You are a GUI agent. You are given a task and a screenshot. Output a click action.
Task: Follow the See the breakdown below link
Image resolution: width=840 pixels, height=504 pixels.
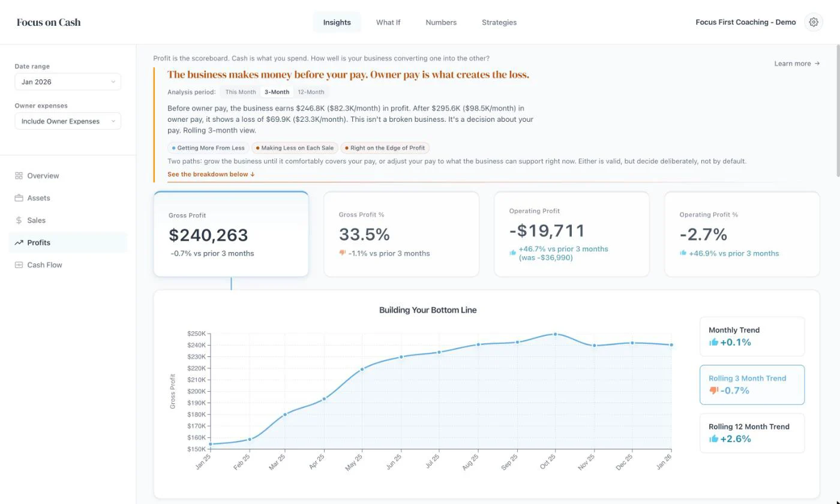coord(211,174)
